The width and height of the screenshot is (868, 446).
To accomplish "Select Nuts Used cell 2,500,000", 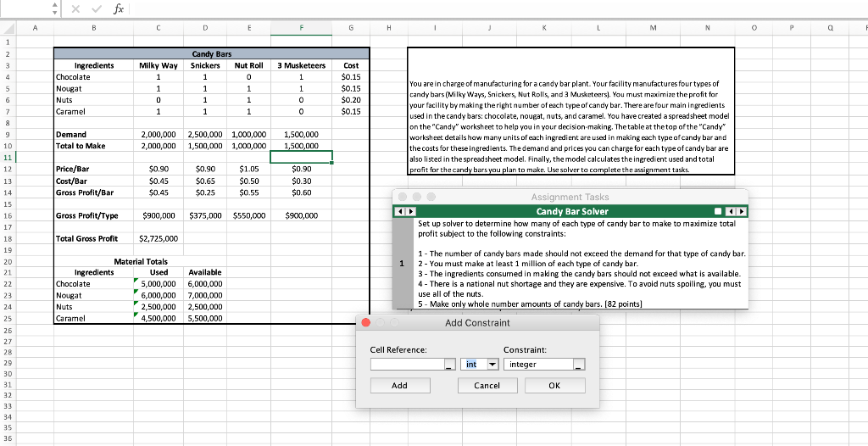I will (159, 306).
